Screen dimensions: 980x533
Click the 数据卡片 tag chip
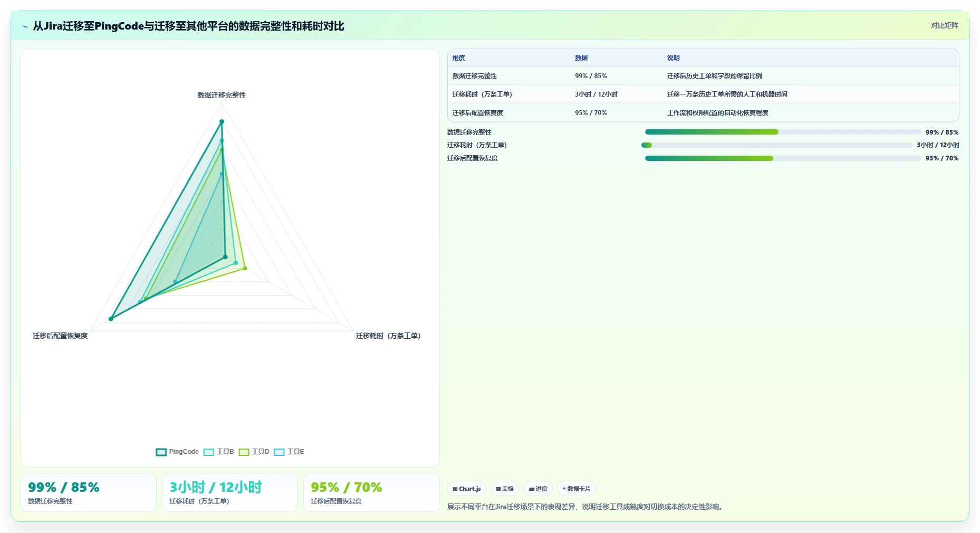click(x=577, y=489)
